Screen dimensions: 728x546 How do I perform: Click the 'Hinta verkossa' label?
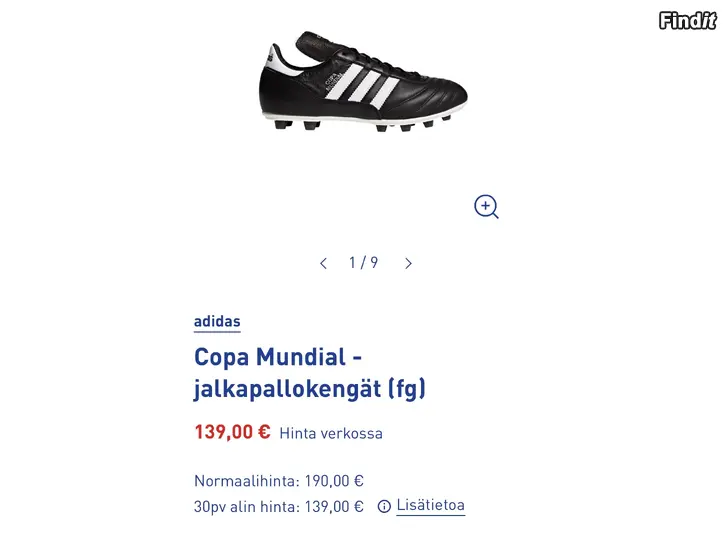click(x=331, y=434)
